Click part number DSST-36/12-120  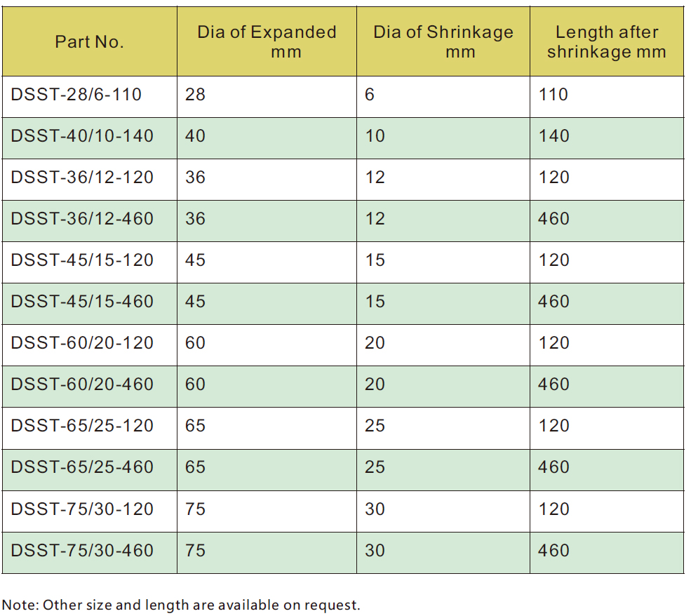pos(82,177)
